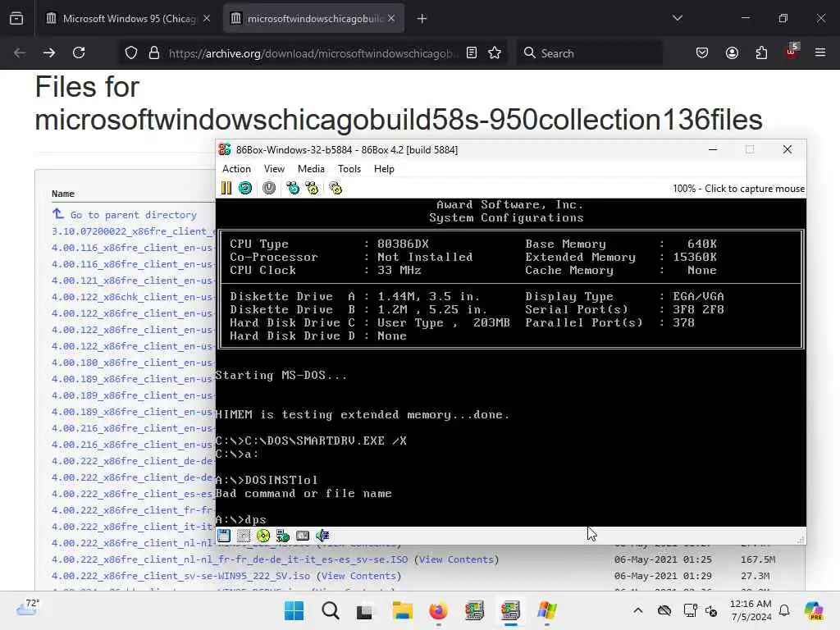Open the Media menu in 86Box
This screenshot has width=840, height=630.
(311, 169)
